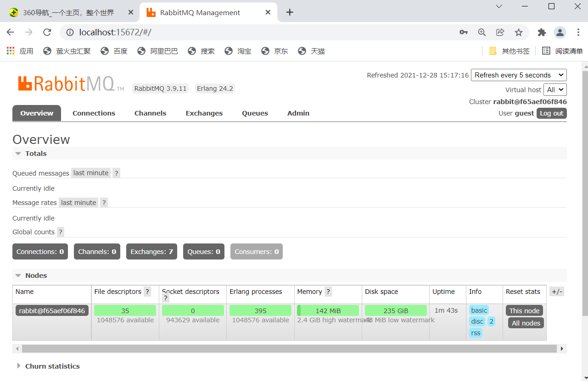Show help for Global counts
Viewport: 588px width, 381px height.
click(x=61, y=232)
